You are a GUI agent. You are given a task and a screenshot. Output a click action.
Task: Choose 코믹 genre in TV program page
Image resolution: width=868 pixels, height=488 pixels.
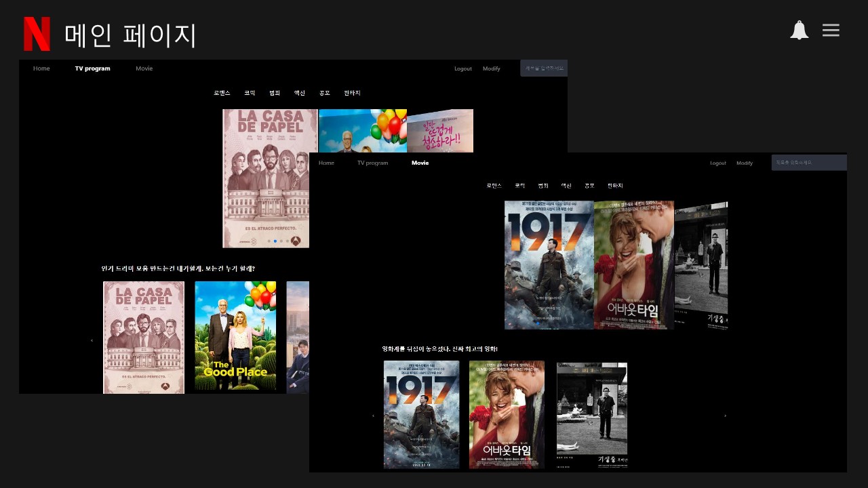click(250, 93)
